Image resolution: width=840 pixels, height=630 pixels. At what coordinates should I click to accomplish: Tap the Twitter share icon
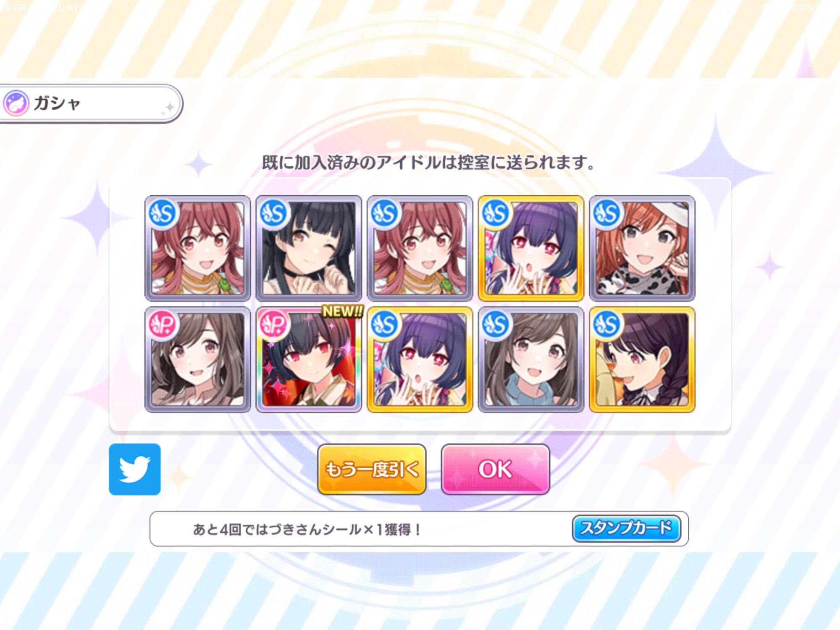click(x=134, y=469)
